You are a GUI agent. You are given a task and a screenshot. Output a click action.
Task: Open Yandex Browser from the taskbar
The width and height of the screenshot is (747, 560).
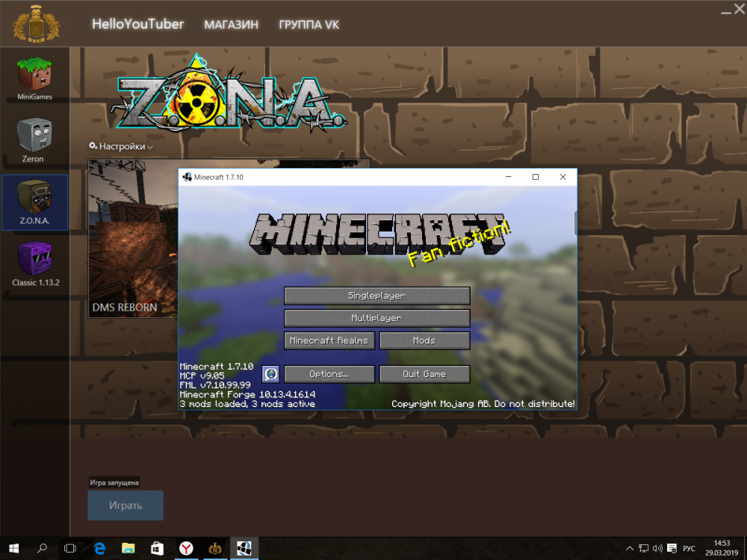[x=186, y=548]
